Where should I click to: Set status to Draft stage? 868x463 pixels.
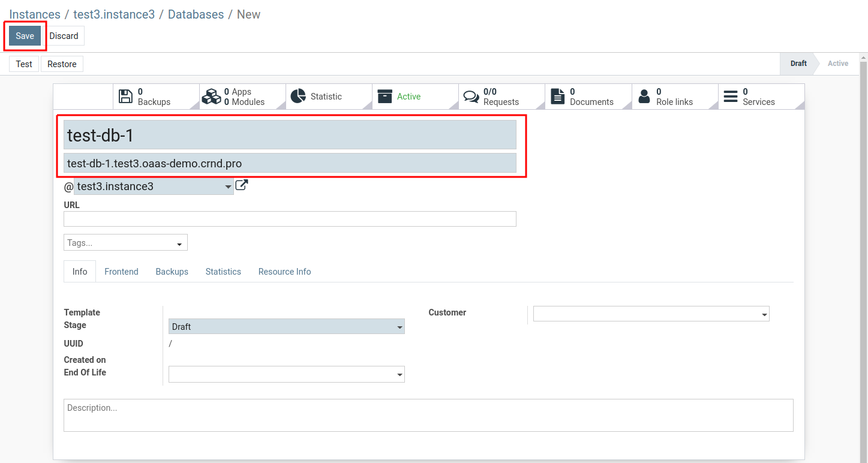[798, 64]
